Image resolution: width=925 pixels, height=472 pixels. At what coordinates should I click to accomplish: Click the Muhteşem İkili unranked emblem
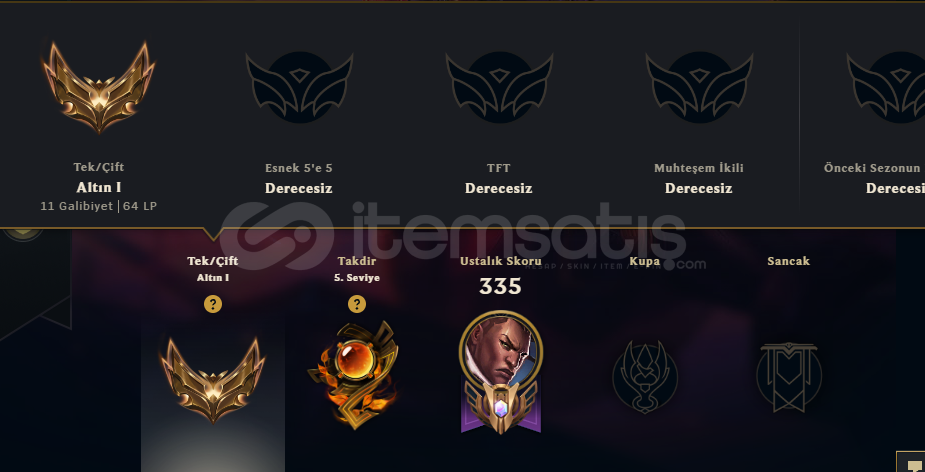click(x=699, y=87)
